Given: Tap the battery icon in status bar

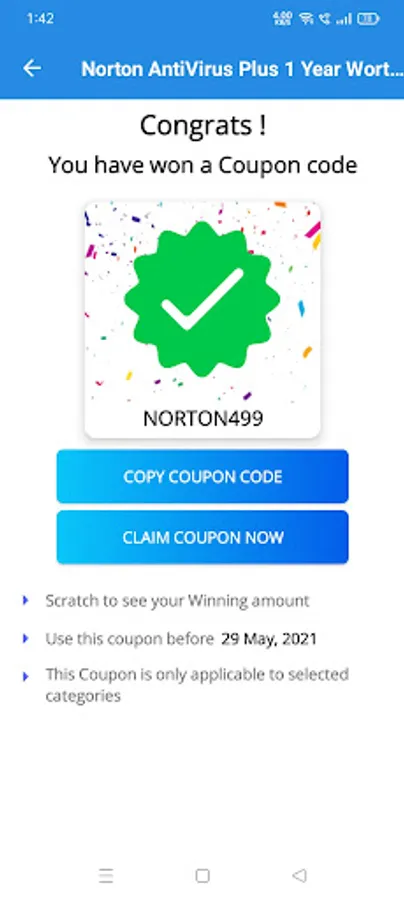Looking at the screenshot, I should (x=368, y=19).
